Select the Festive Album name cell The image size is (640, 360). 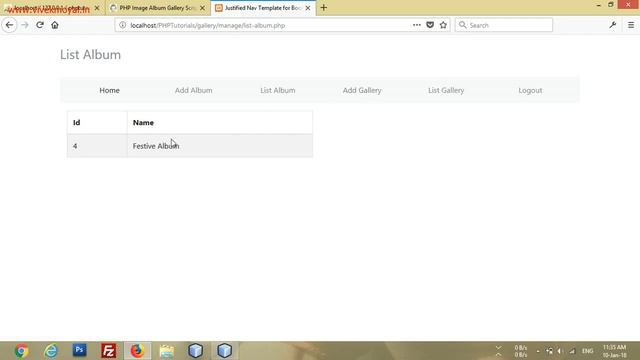click(x=220, y=146)
